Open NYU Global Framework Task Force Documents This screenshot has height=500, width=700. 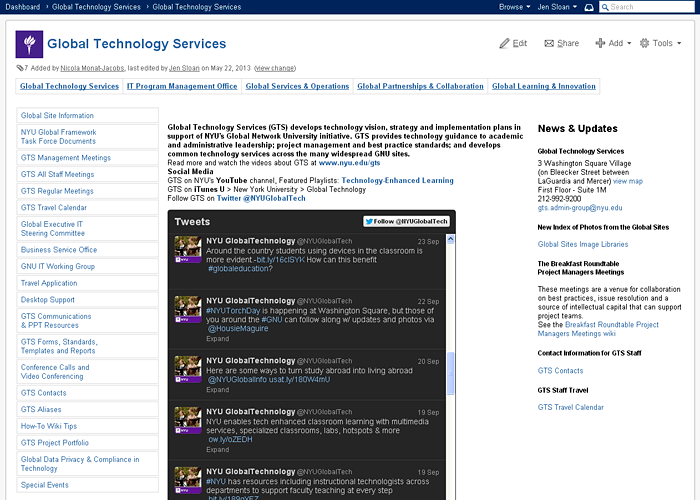tap(58, 137)
